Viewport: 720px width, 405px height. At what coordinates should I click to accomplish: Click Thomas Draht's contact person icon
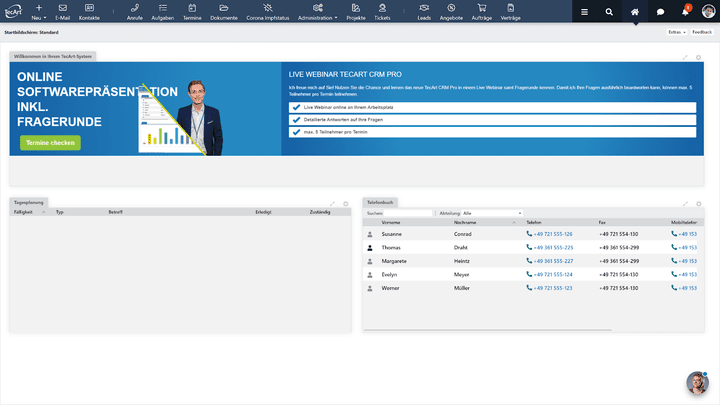(x=370, y=248)
